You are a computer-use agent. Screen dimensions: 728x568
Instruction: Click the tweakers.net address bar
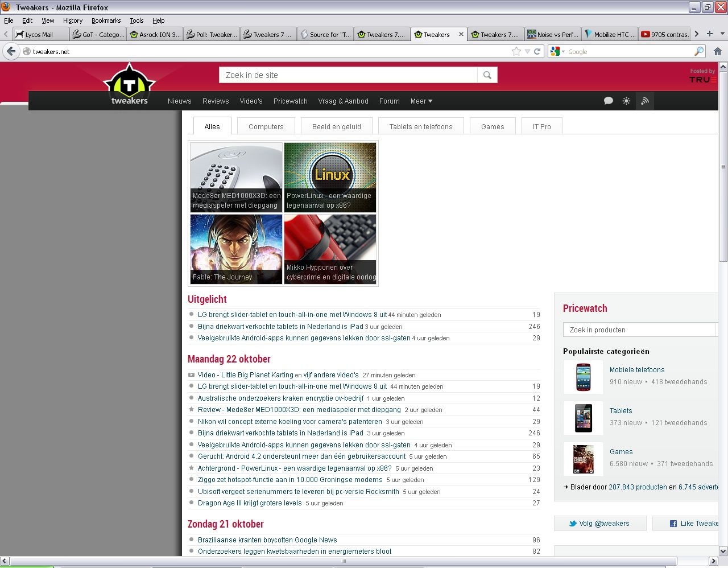click(x=270, y=51)
